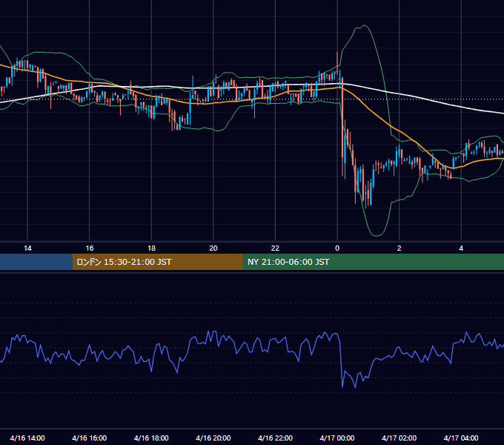Click the 4/16 20:00 date label
The height and width of the screenshot is (445, 504).
click(213, 438)
